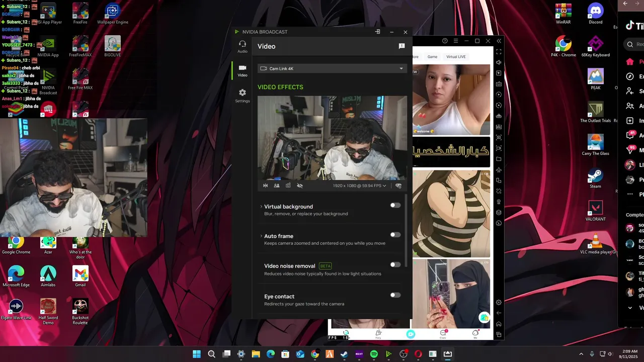The width and height of the screenshot is (644, 362).
Task: Click the Windows Start button
Action: click(x=197, y=354)
